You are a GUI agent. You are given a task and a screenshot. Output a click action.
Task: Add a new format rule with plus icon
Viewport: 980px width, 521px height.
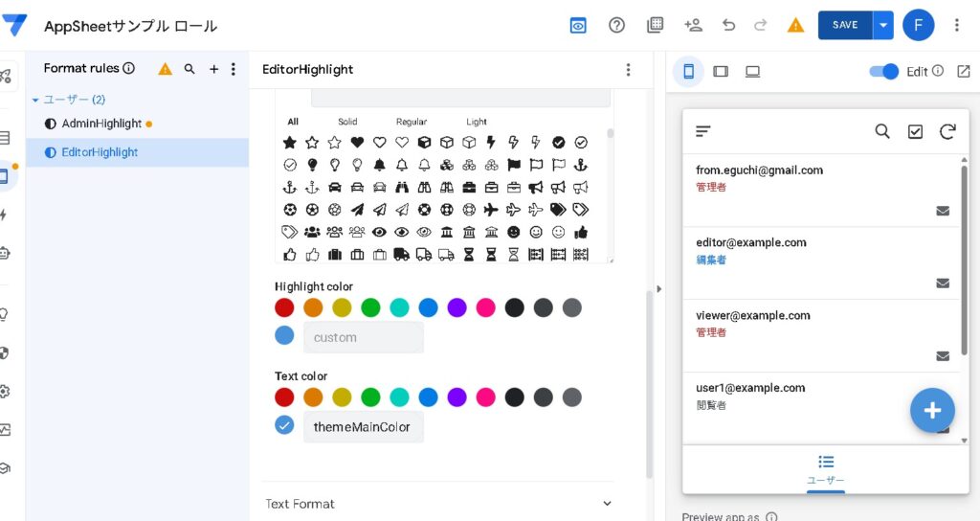pyautogui.click(x=214, y=69)
